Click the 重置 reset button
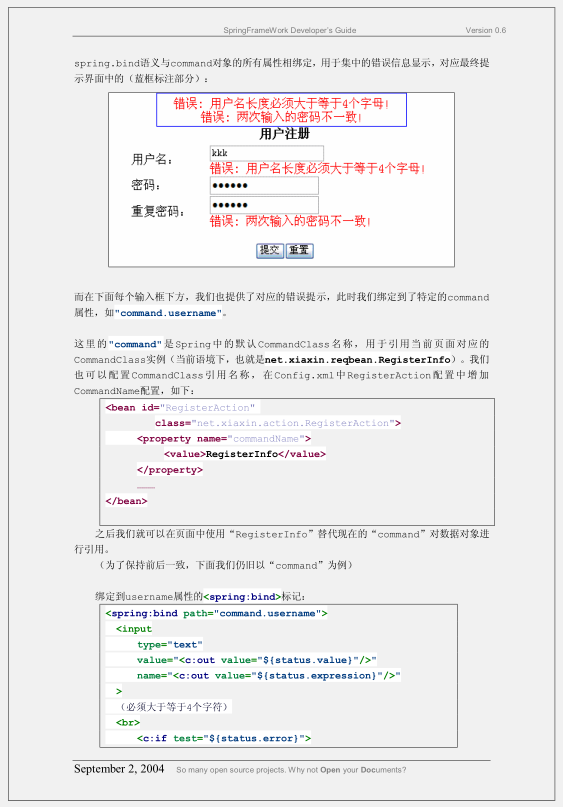563x807 pixels. [x=300, y=251]
